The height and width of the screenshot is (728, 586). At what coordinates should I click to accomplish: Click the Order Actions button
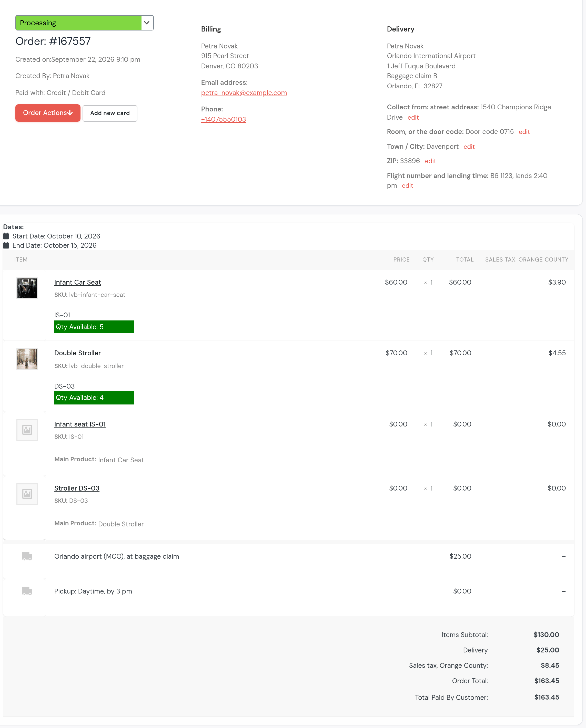click(48, 113)
